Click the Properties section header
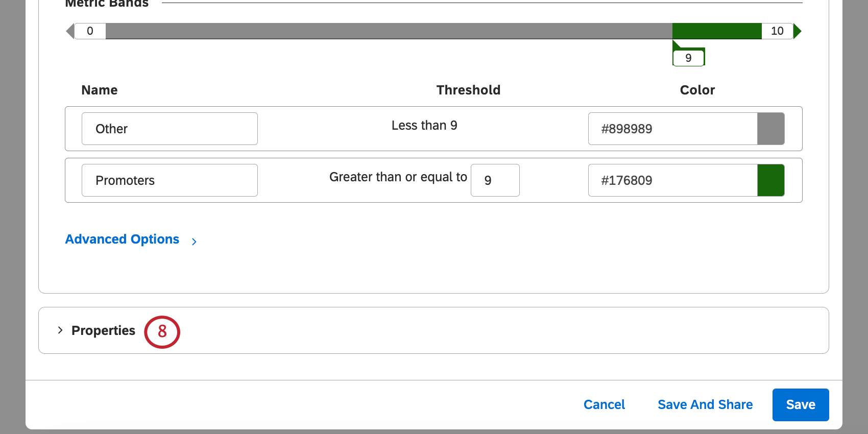 pos(104,331)
